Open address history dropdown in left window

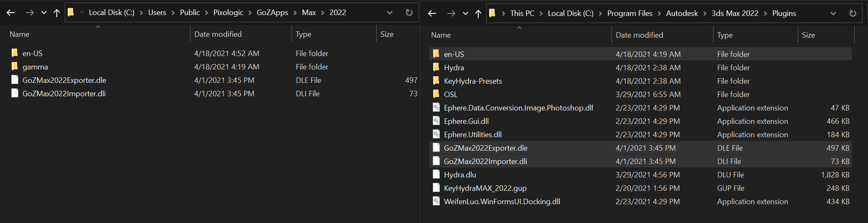(390, 13)
